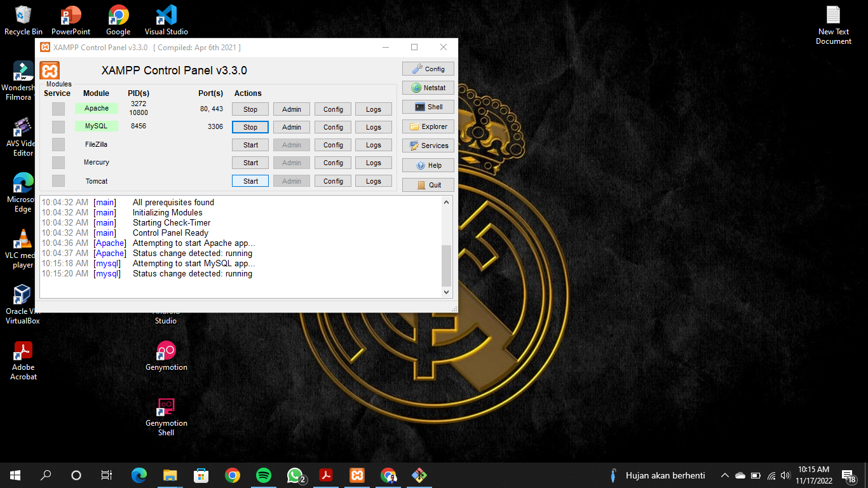
Task: Start the Mercury module
Action: [250, 163]
